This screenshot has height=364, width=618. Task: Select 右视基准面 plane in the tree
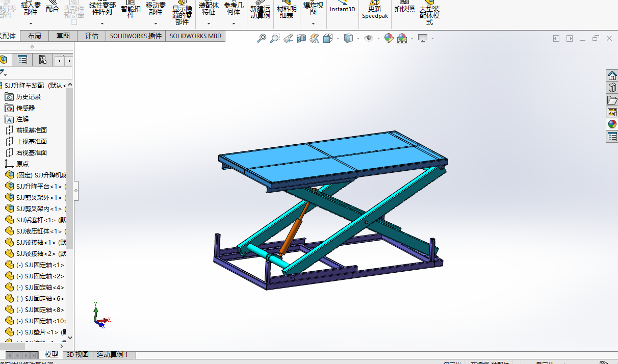[x=32, y=153]
